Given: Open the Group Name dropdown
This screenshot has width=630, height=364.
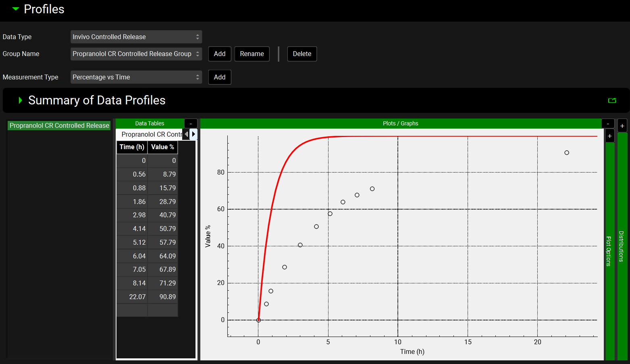Looking at the screenshot, I should tap(136, 54).
